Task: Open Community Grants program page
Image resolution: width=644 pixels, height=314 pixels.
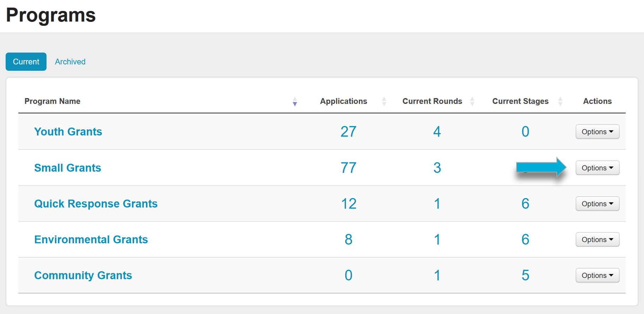Action: (x=83, y=275)
